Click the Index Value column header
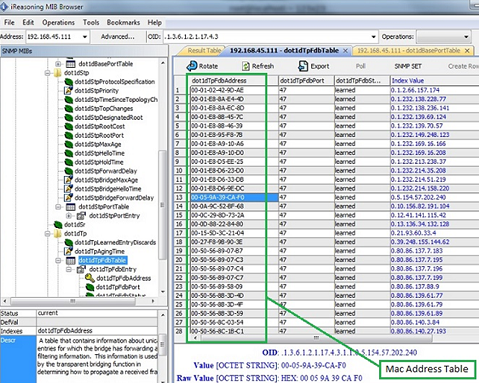 click(x=434, y=81)
